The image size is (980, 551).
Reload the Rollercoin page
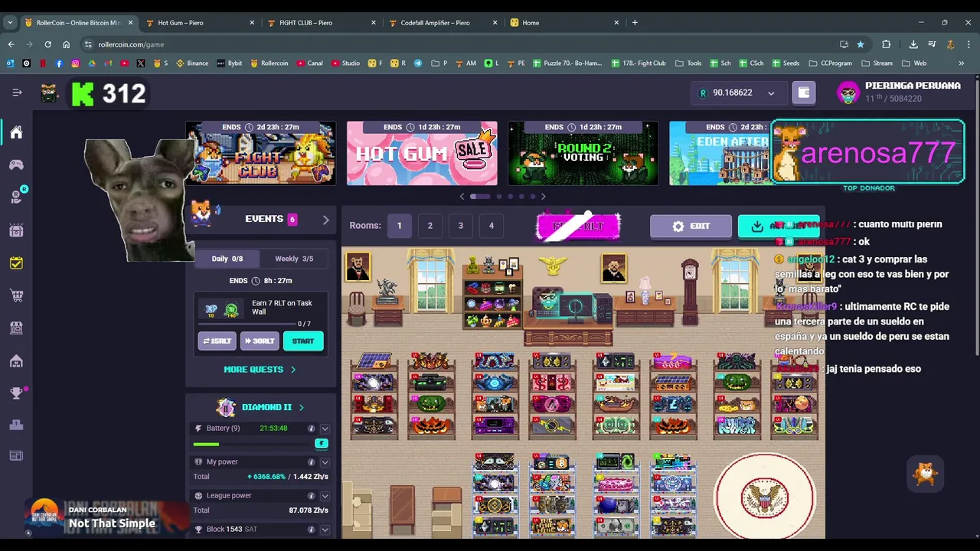pyautogui.click(x=47, y=44)
